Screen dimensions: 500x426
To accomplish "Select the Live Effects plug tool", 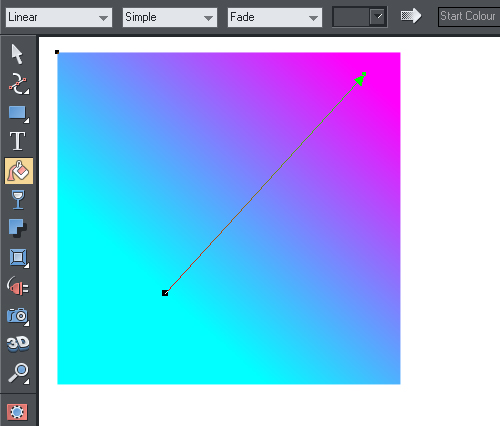I will pyautogui.click(x=18, y=287).
